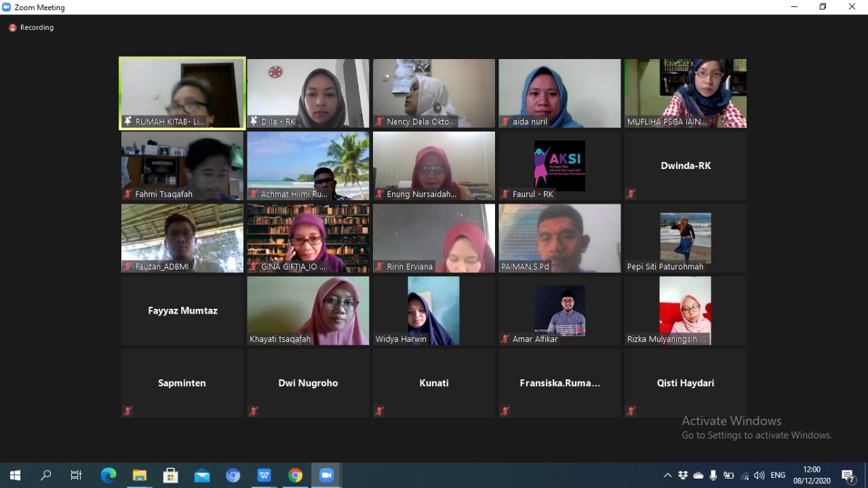868x488 pixels.
Task: Click the red Recording indicator icon
Action: [12, 28]
